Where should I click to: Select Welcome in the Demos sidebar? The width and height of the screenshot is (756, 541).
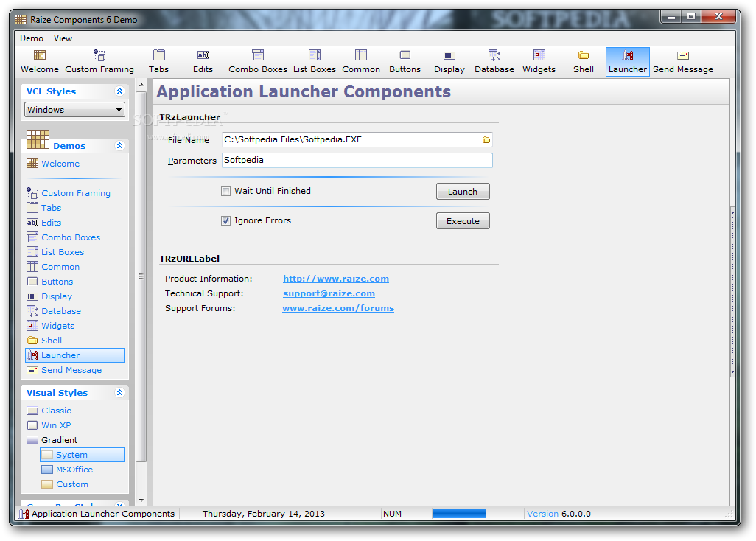point(53,164)
